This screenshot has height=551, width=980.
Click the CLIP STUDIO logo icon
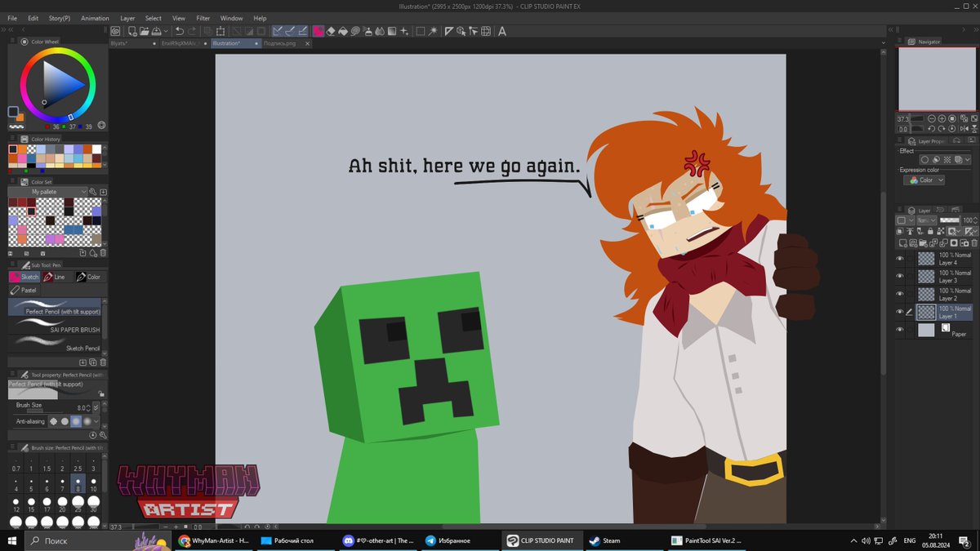[115, 31]
